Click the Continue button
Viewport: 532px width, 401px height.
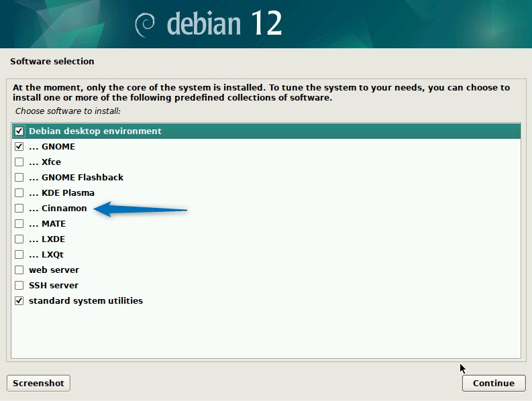pyautogui.click(x=494, y=383)
